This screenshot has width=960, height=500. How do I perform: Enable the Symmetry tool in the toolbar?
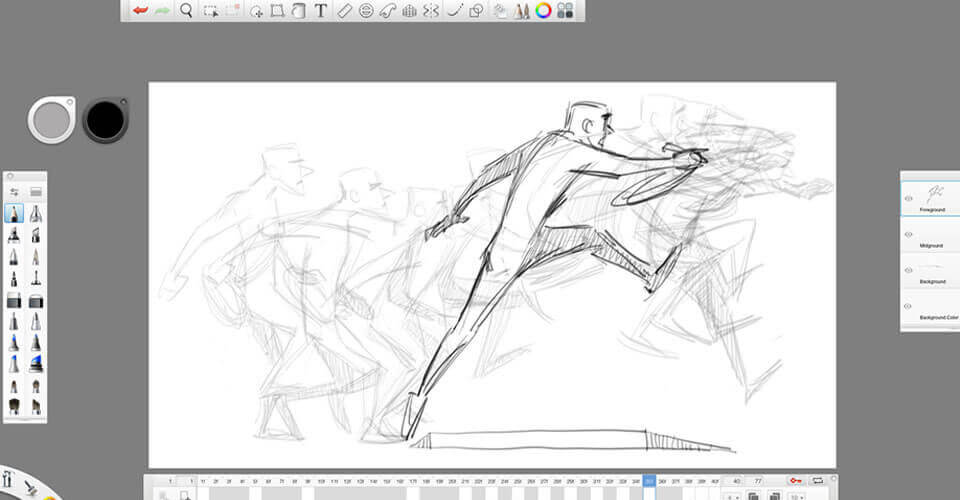[x=431, y=11]
